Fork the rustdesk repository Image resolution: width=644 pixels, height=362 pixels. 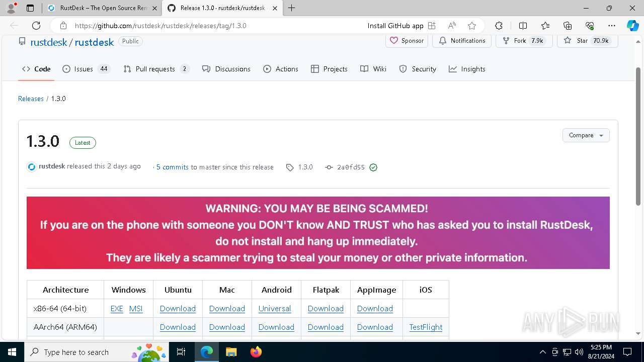tap(524, 41)
